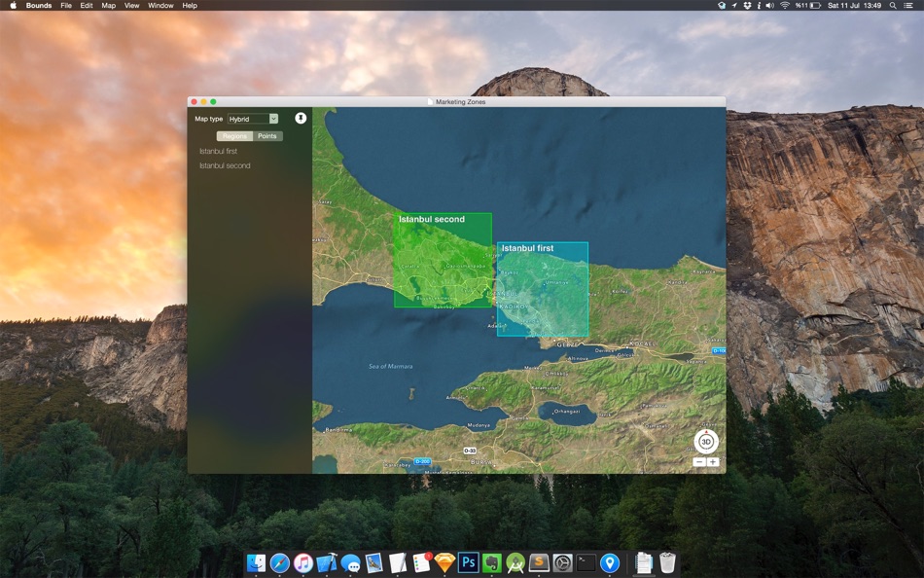This screenshot has width=924, height=578.
Task: Zoom in the map with plus button
Action: coord(713,462)
